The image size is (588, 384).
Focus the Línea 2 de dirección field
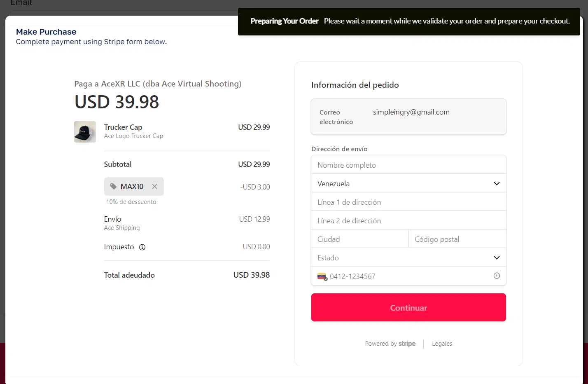pos(408,220)
